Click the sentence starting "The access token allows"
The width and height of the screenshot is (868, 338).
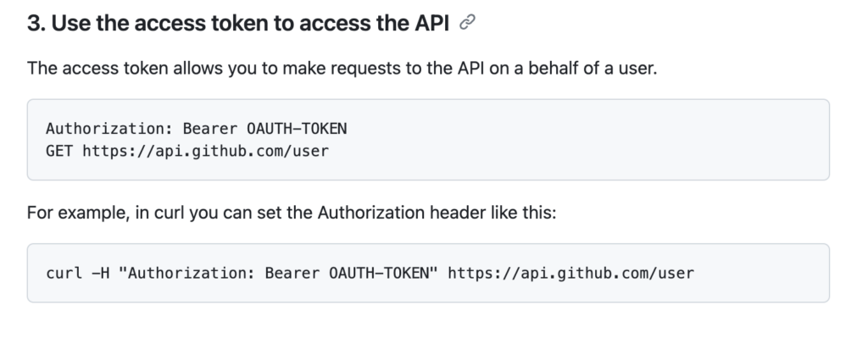tap(342, 69)
